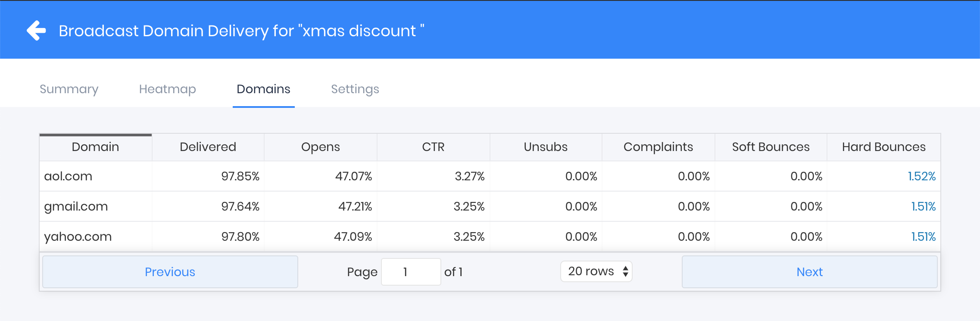Click the back arrow icon
Image resolution: width=980 pixels, height=321 pixels.
36,31
